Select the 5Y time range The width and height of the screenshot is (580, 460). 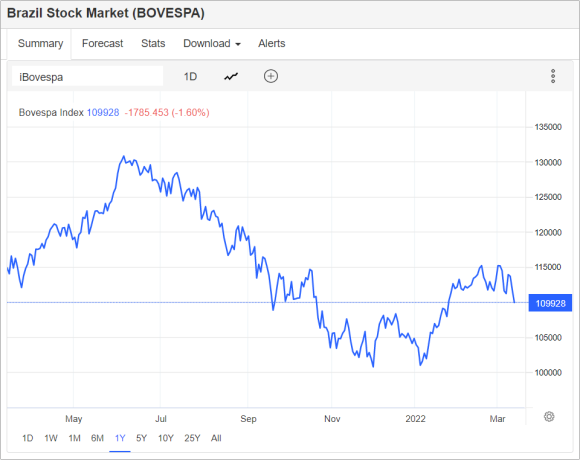pyautogui.click(x=141, y=438)
